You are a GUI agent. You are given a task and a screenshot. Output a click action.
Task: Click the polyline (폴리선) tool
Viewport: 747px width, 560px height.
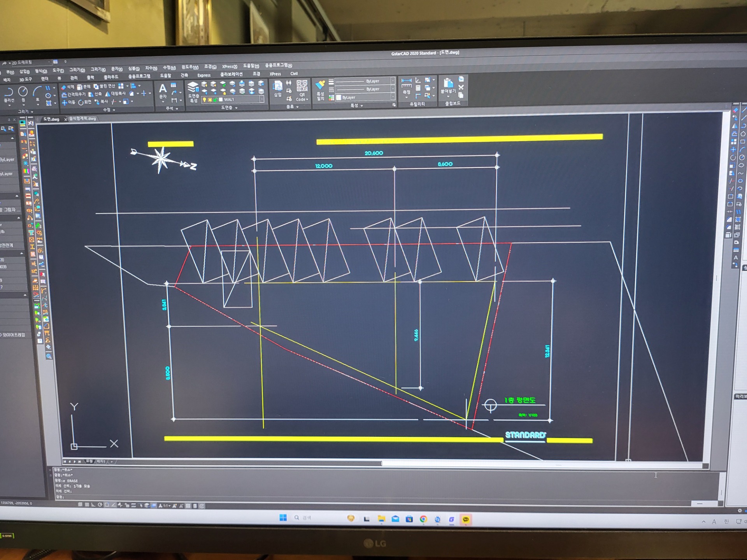pyautogui.click(x=9, y=95)
